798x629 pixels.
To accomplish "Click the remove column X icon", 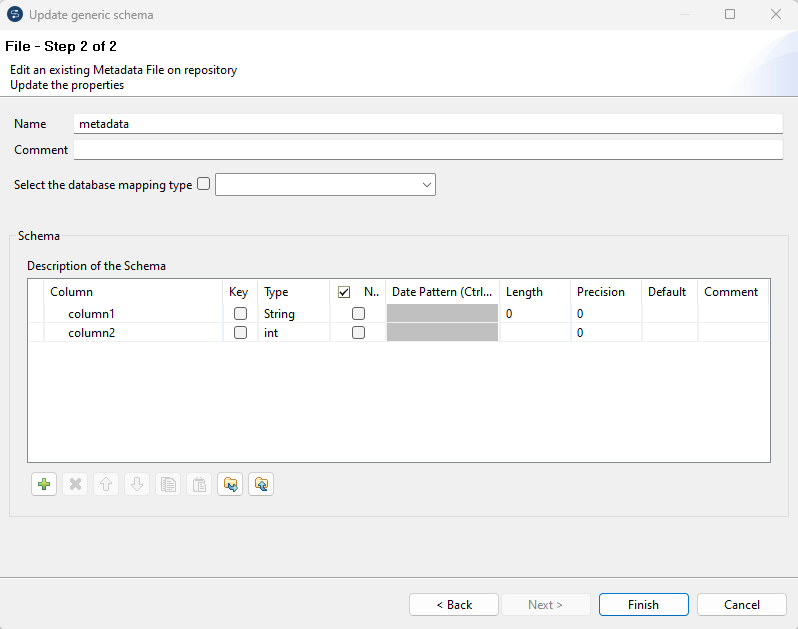I will tap(75, 485).
